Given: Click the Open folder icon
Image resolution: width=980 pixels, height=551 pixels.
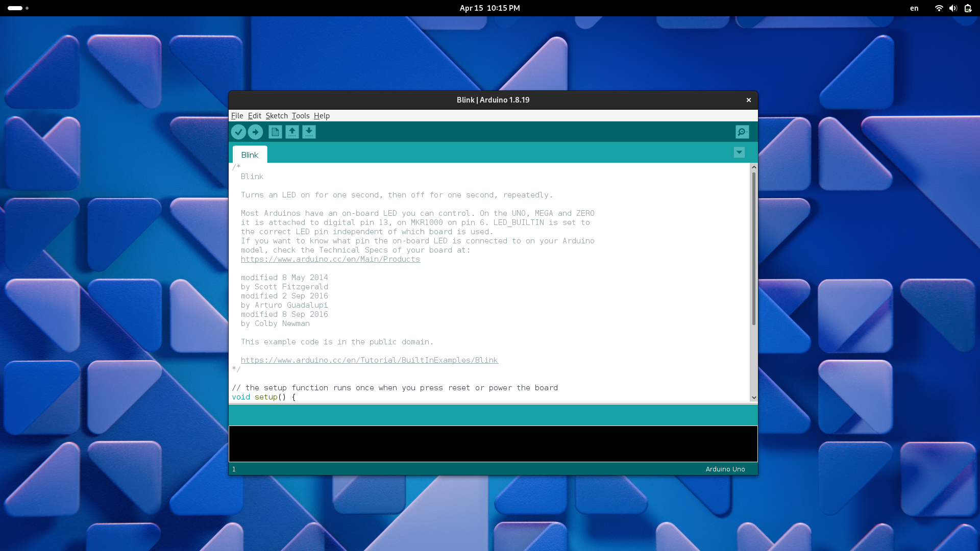Looking at the screenshot, I should coord(291,132).
